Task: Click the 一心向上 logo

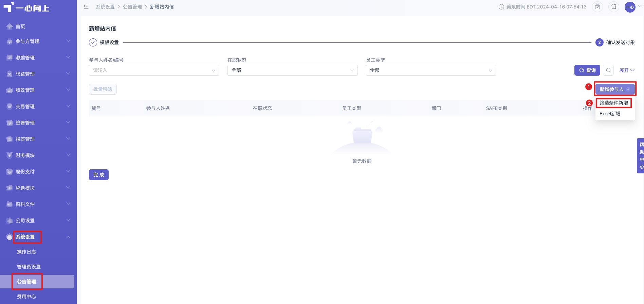Action: click(x=26, y=7)
